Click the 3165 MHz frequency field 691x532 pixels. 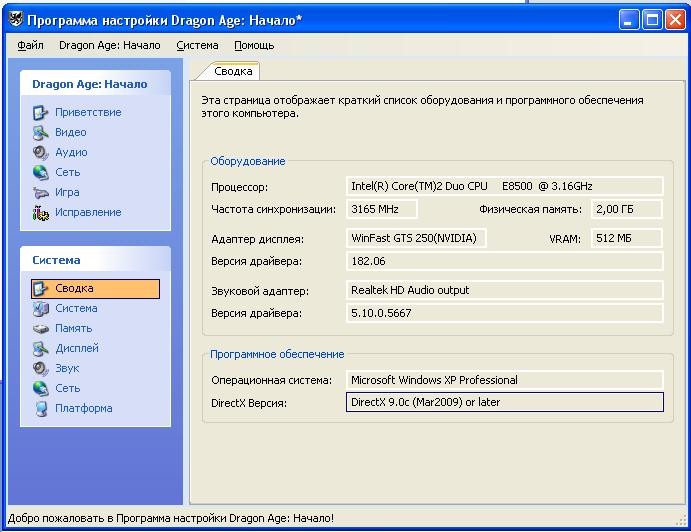click(382, 209)
